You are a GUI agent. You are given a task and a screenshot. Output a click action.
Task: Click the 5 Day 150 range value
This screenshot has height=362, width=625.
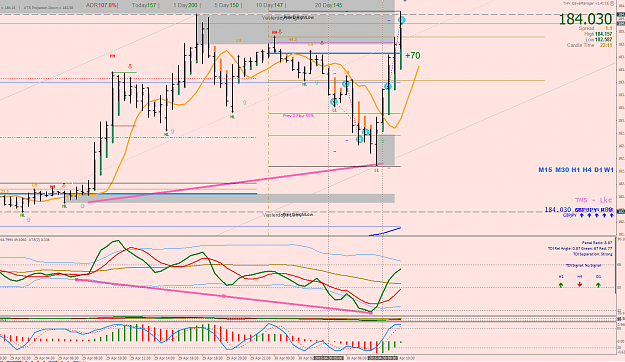[x=228, y=5]
